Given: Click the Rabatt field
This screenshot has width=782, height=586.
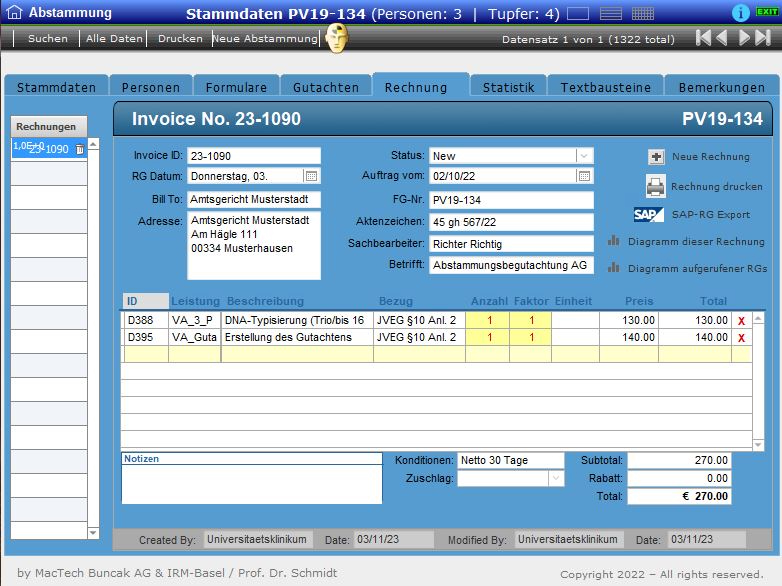Looking at the screenshot, I should coord(679,478).
